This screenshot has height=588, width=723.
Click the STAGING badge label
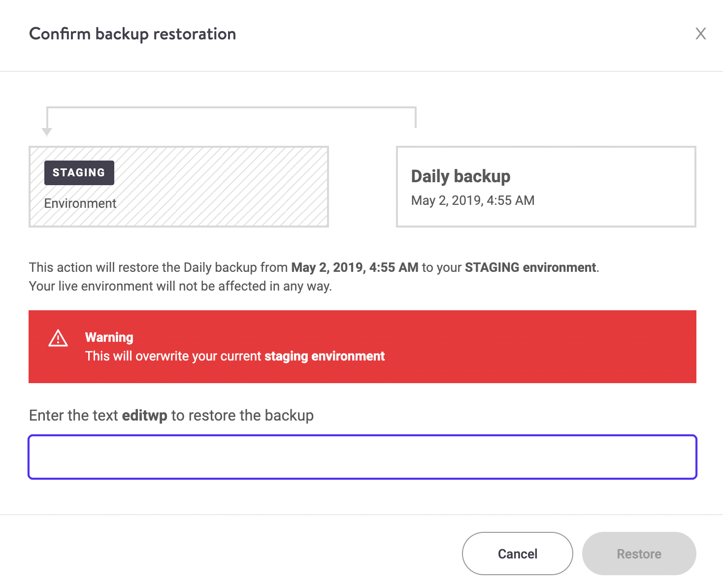pos(79,172)
